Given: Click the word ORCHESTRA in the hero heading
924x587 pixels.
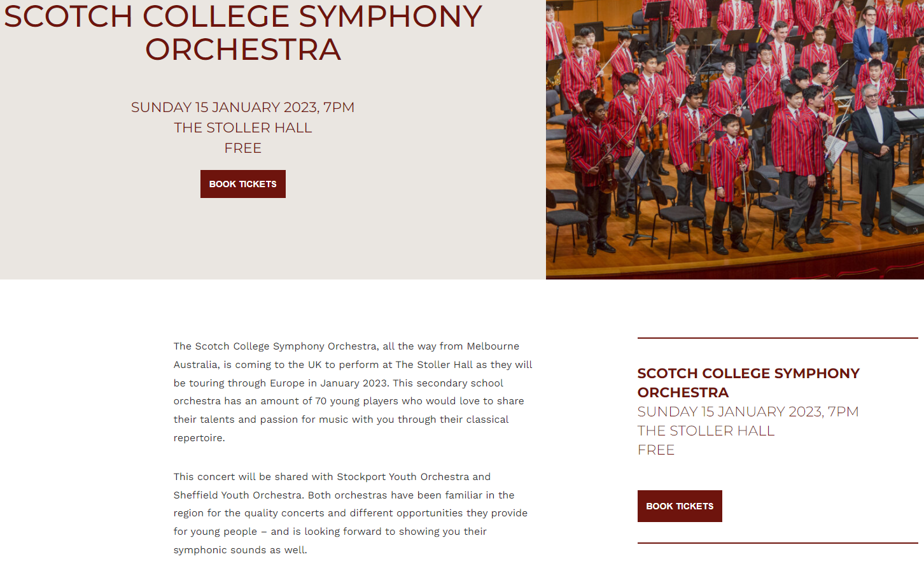Looking at the screenshot, I should click(x=243, y=50).
